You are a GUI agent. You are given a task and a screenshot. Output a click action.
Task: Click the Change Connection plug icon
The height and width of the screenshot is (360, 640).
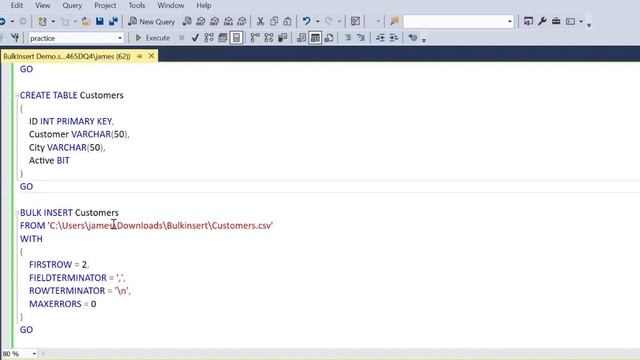[15, 38]
